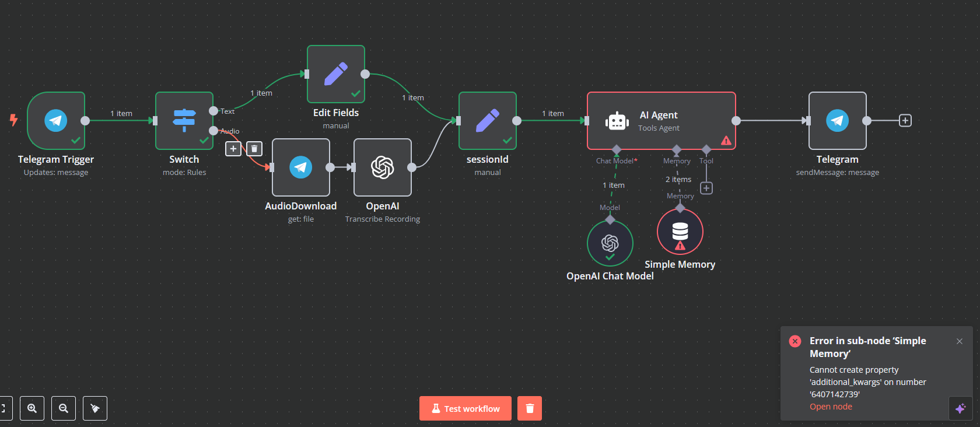This screenshot has width=980, height=427.
Task: Zoom out of the canvas
Action: [x=64, y=408]
